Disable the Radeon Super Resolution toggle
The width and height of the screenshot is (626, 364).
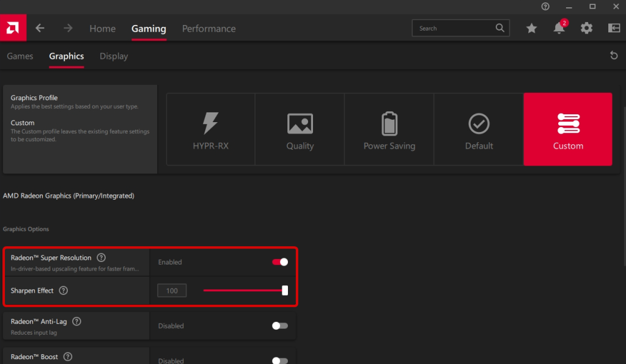point(280,262)
